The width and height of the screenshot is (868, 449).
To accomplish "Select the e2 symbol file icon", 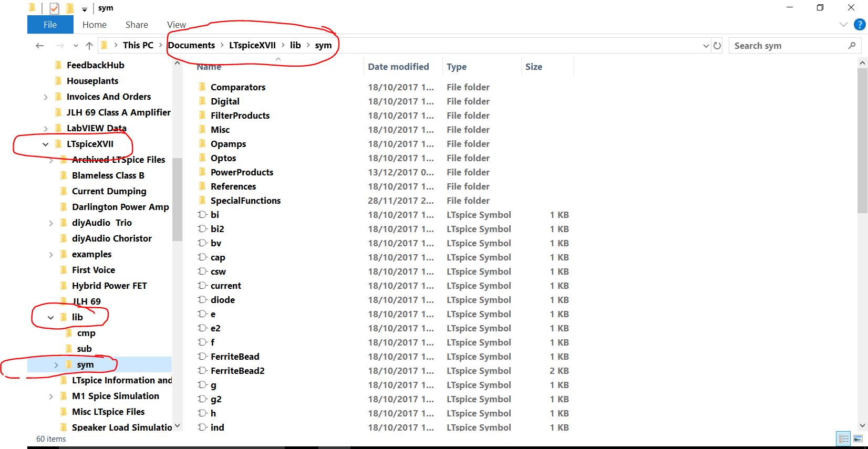I will click(x=202, y=328).
